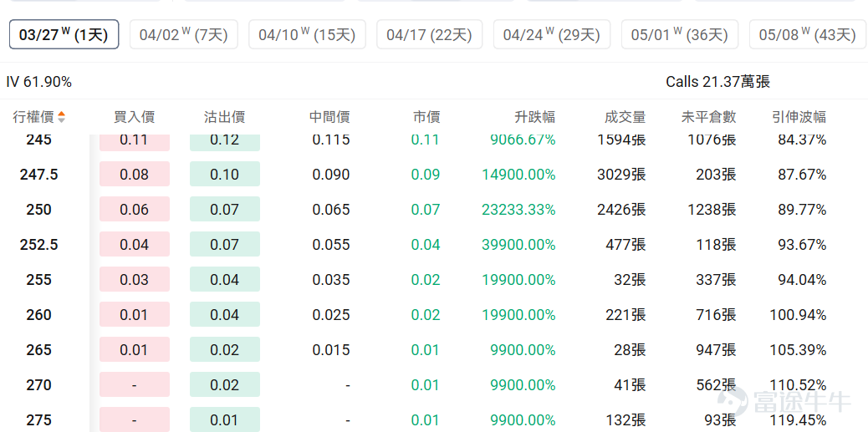868x432 pixels.
Task: Click the 升跌幅 column header
Action: 534,117
